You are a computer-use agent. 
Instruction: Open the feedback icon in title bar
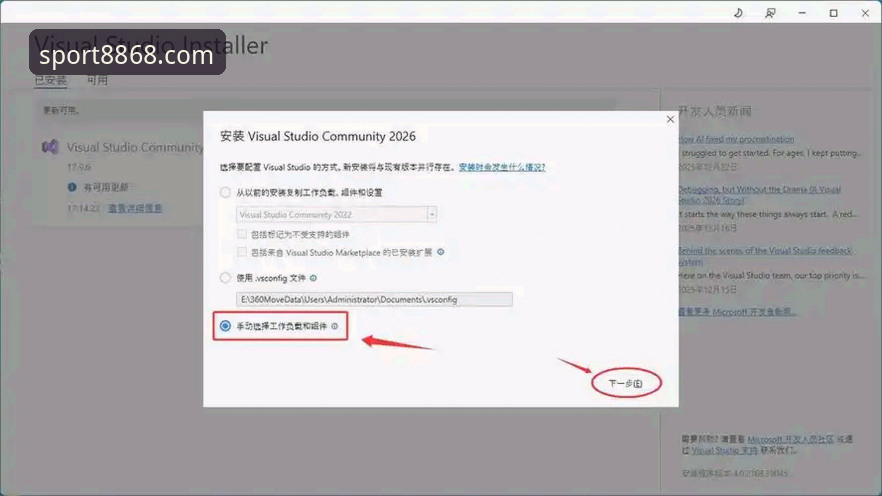[x=770, y=13]
